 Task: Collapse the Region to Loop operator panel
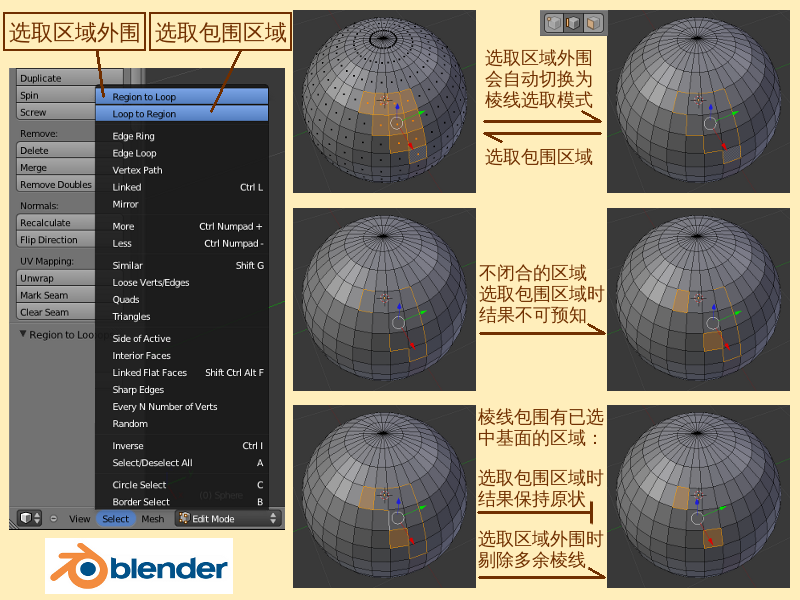point(23,334)
